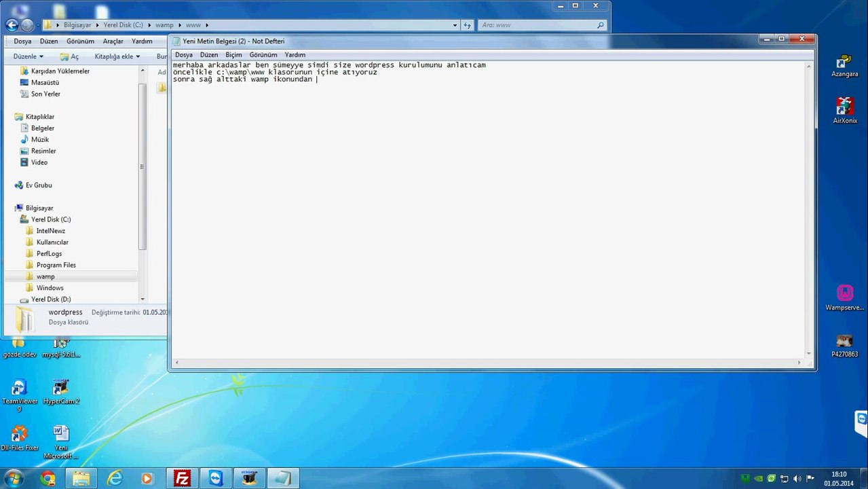
Task: Open Google Chrome from taskbar
Action: click(x=48, y=478)
